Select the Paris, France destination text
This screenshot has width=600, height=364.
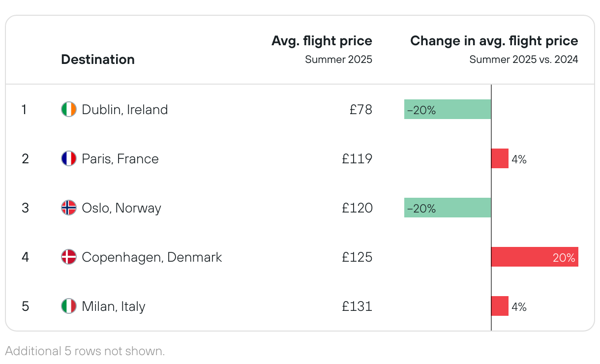(120, 158)
